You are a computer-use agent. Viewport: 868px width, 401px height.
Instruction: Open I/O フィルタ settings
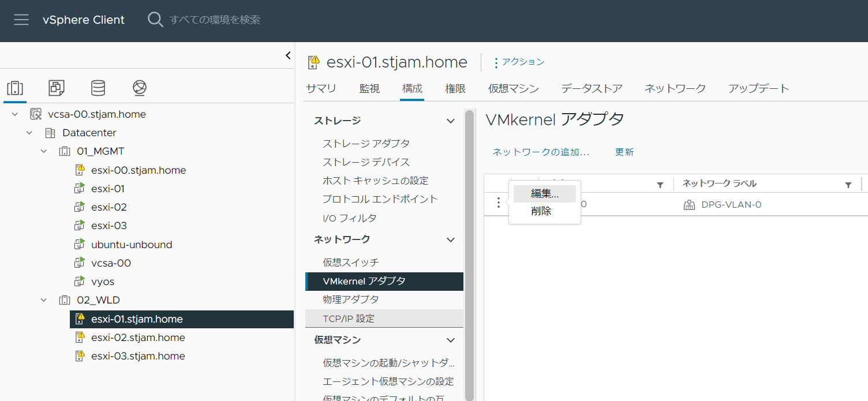(x=350, y=218)
